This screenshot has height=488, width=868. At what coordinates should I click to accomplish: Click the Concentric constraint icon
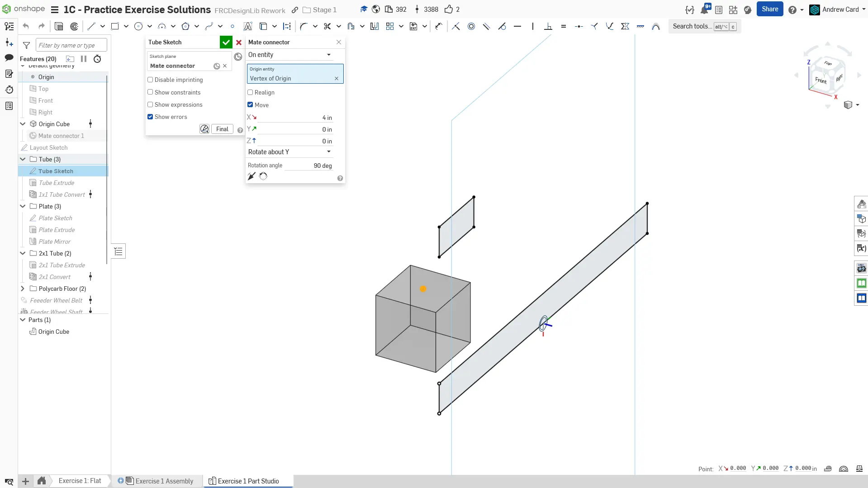point(471,26)
